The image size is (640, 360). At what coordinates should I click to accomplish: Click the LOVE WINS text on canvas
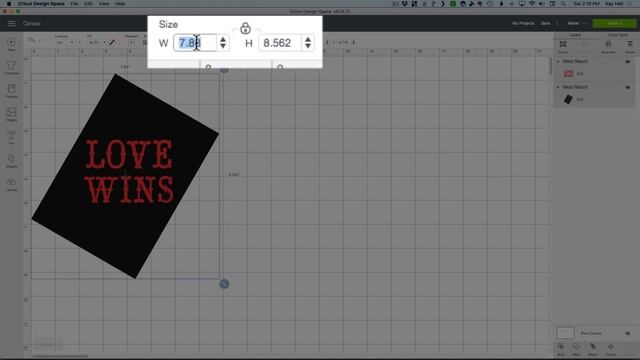[x=129, y=171]
